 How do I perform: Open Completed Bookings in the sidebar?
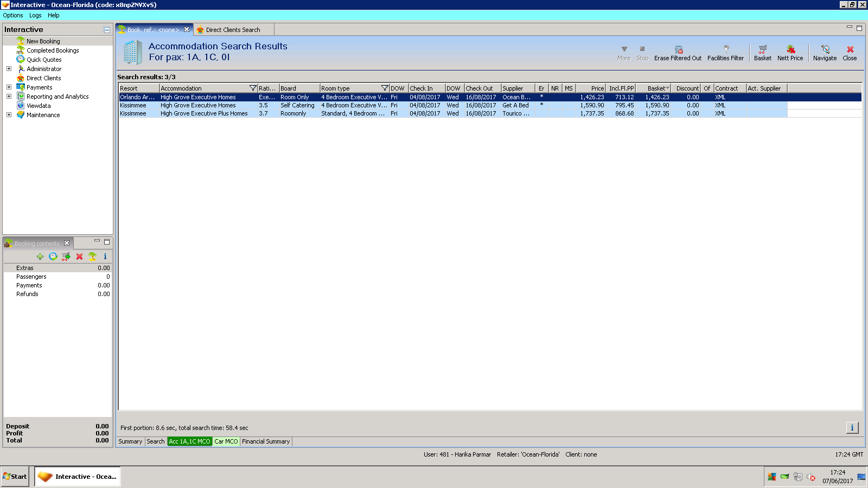[53, 50]
